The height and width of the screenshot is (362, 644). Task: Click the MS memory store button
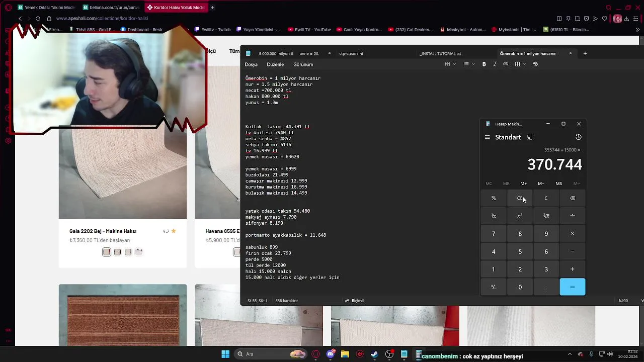(x=558, y=184)
